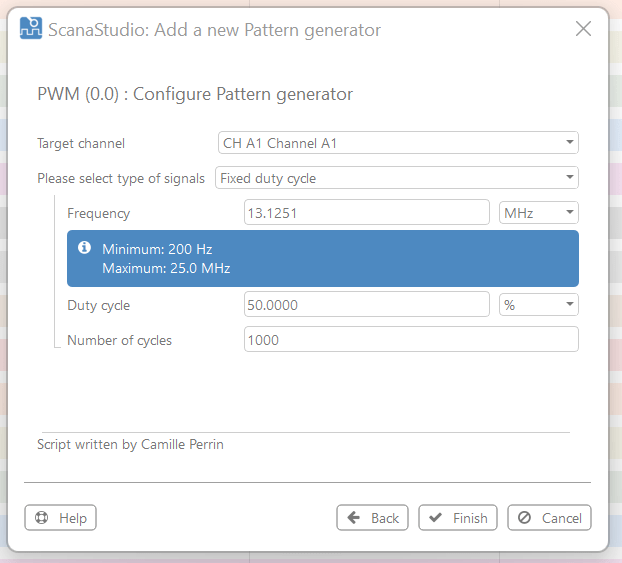Open the Target channel dropdown
Viewport: 622px width, 563px height.
tap(398, 143)
